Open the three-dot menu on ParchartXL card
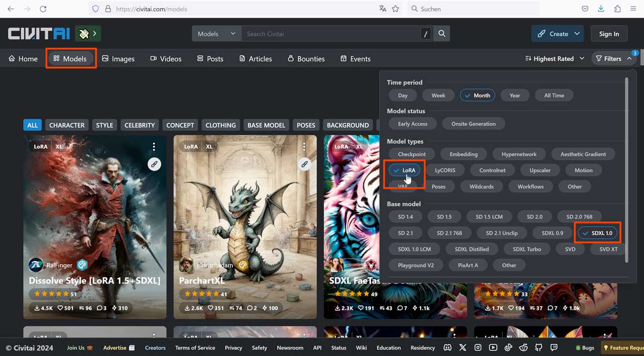The width and height of the screenshot is (644, 356). [x=304, y=147]
